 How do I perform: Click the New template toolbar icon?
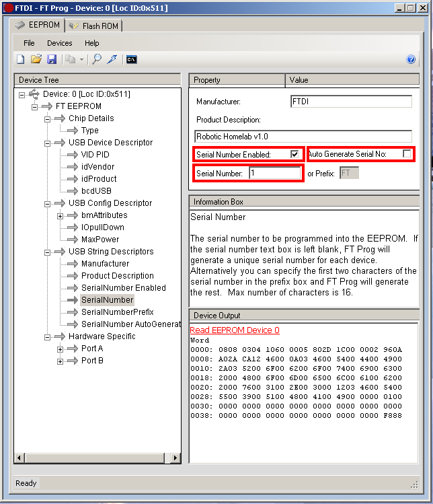21,59
